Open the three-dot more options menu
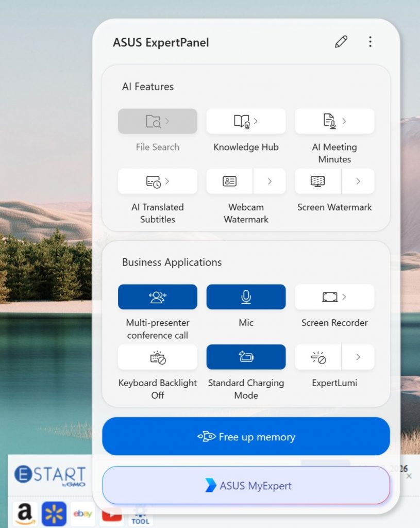 (x=370, y=42)
